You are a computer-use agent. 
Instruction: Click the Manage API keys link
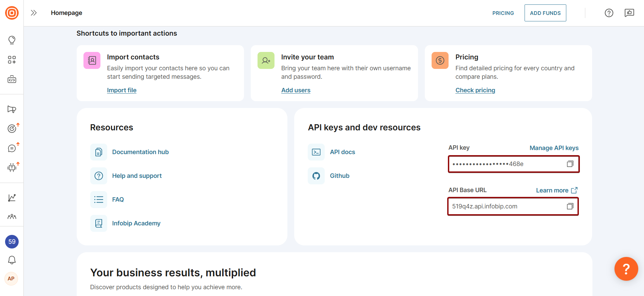coord(554,148)
